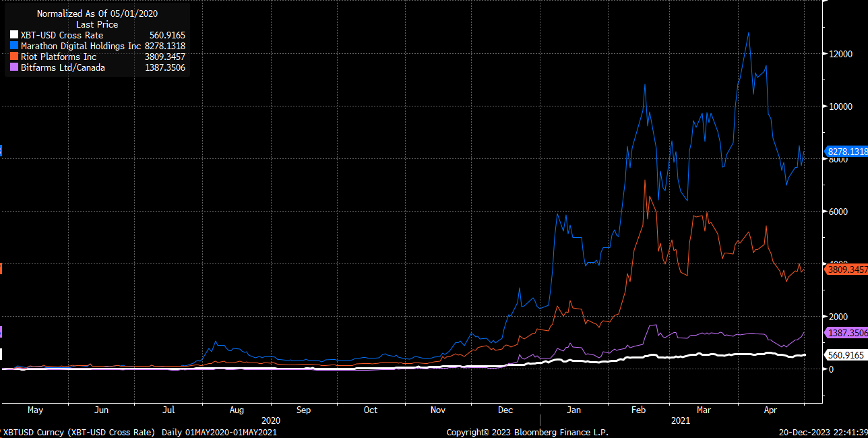
Task: Click the 12000 y-axis label
Action: [x=840, y=54]
